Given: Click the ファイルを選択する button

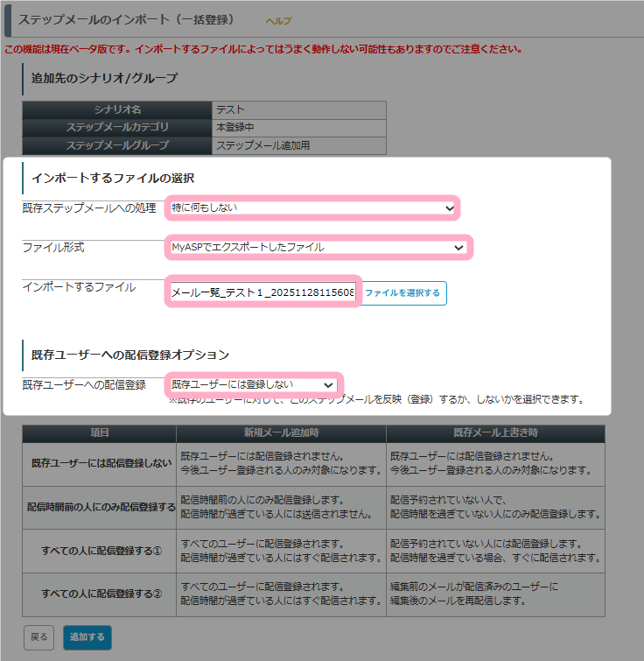Looking at the screenshot, I should point(402,293).
